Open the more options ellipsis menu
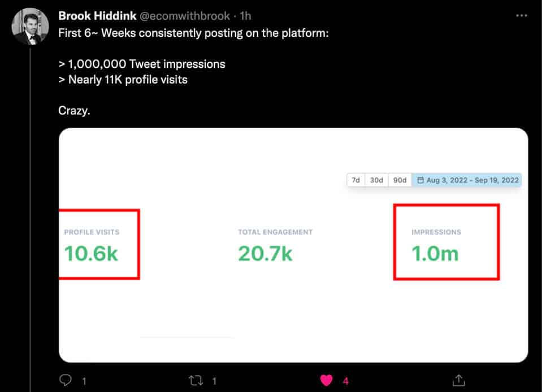 521,16
